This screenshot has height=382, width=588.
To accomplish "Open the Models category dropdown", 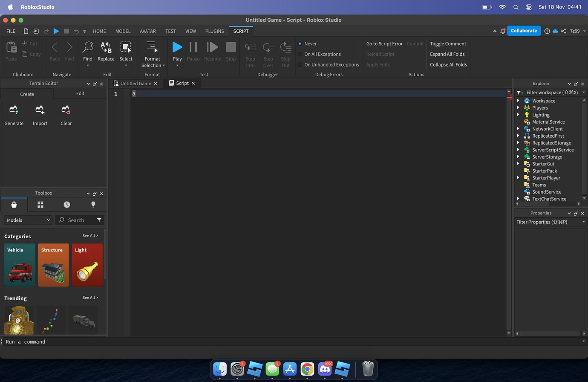I will pyautogui.click(x=28, y=220).
